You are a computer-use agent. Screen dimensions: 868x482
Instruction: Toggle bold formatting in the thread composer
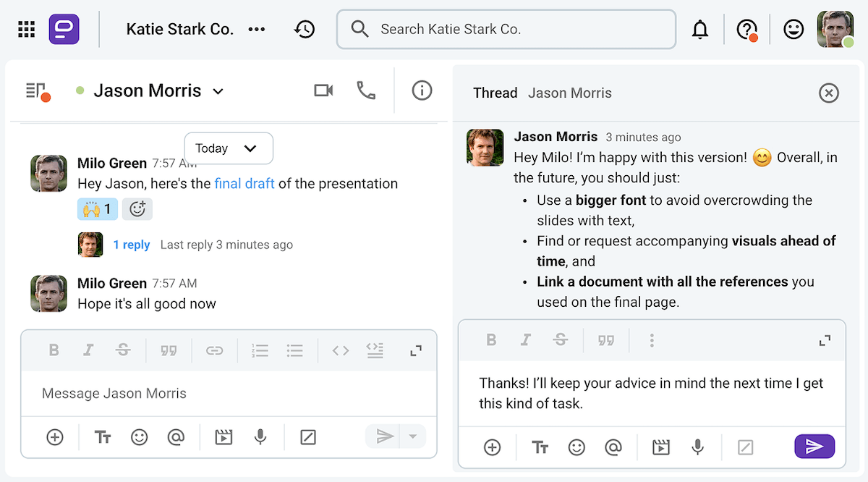pos(491,340)
